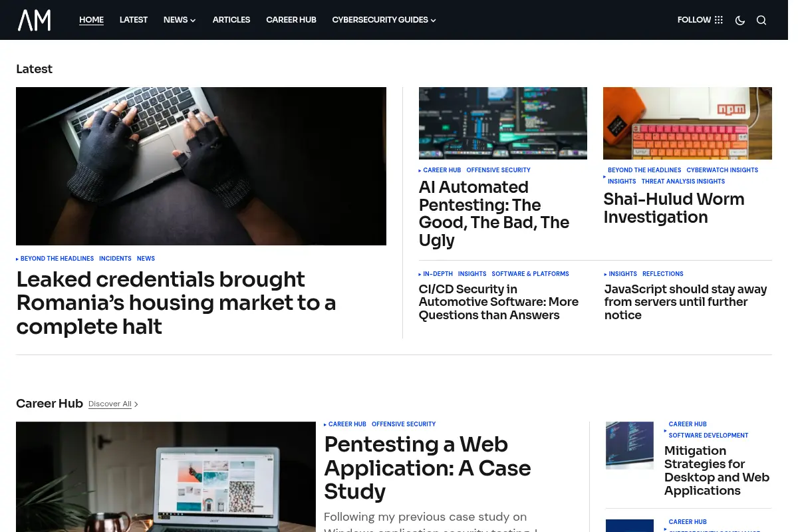Select Insights tag above CI/CD Security
The image size is (798, 532).
pyautogui.click(x=472, y=274)
